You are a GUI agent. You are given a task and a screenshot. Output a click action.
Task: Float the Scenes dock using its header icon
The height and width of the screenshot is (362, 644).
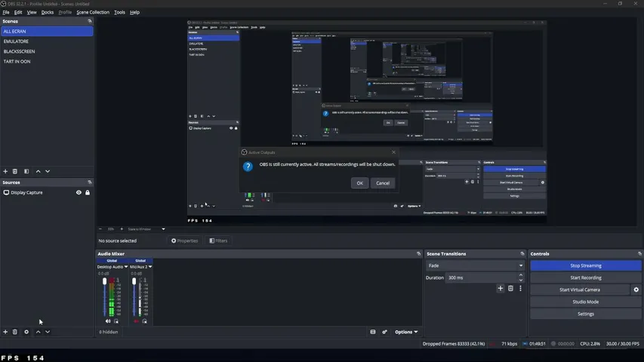tap(90, 21)
